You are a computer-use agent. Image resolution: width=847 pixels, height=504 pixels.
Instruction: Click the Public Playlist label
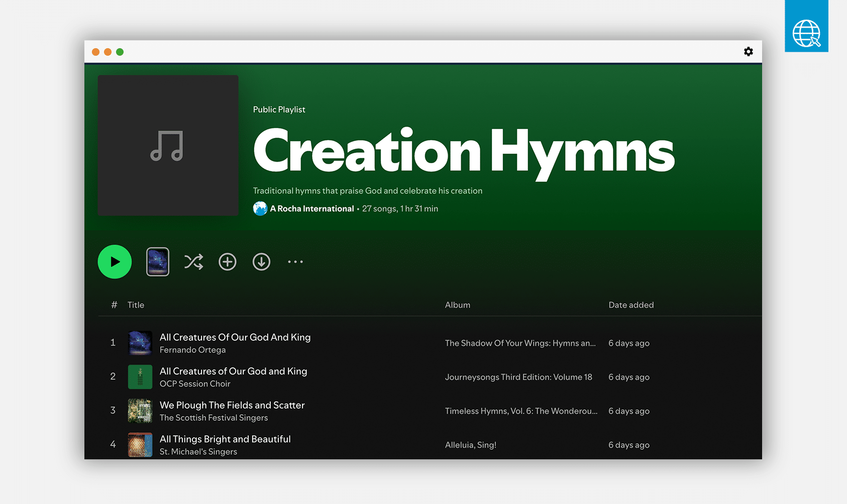(x=279, y=109)
